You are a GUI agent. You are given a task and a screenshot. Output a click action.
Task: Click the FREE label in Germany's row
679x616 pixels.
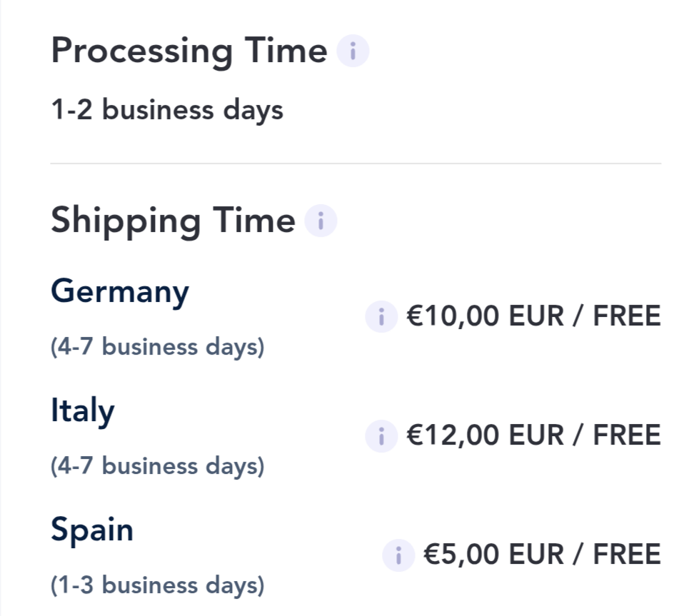[x=627, y=316]
